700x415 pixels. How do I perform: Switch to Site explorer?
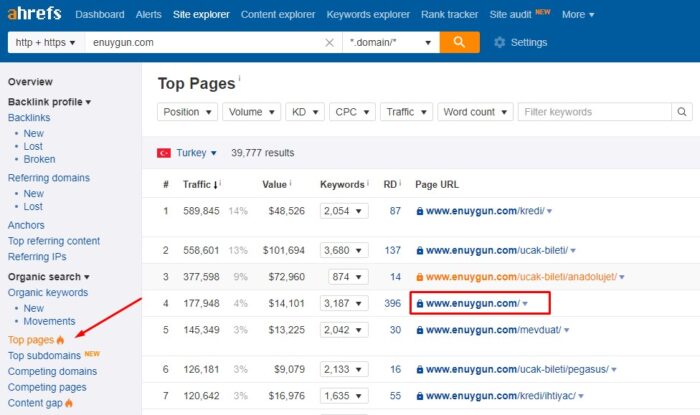(201, 15)
